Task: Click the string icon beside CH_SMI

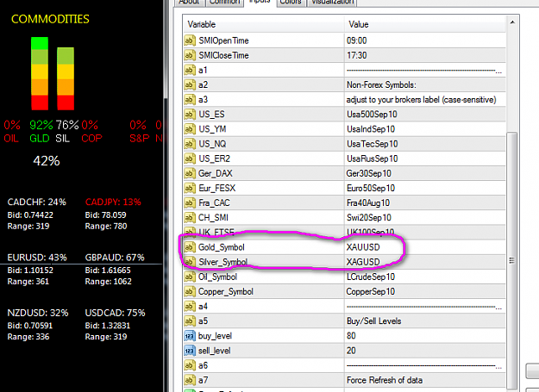Action: (190, 218)
